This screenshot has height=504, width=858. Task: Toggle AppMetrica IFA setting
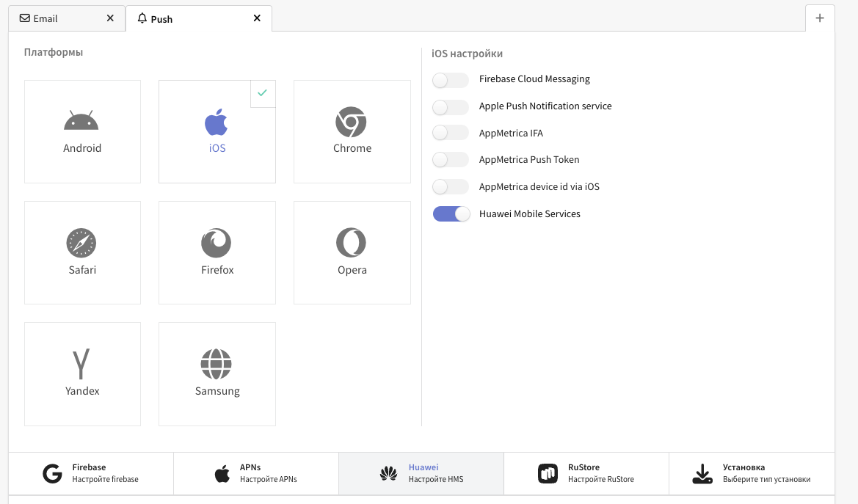[x=451, y=134]
